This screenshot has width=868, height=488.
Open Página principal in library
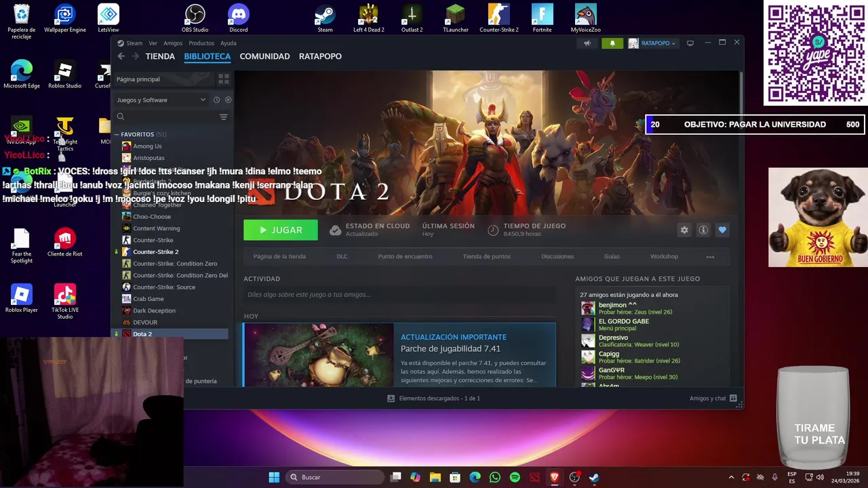(165, 79)
